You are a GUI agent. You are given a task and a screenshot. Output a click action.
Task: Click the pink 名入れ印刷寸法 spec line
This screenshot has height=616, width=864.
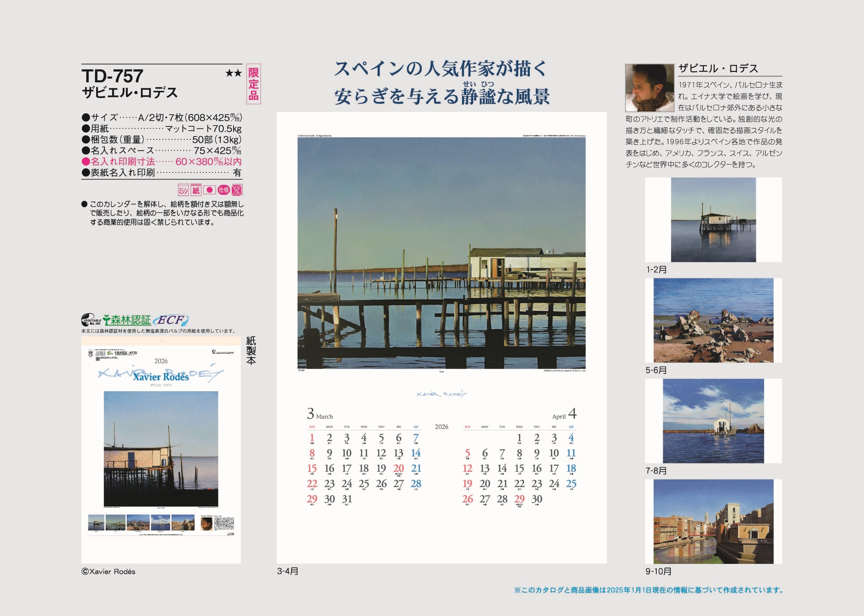click(162, 161)
